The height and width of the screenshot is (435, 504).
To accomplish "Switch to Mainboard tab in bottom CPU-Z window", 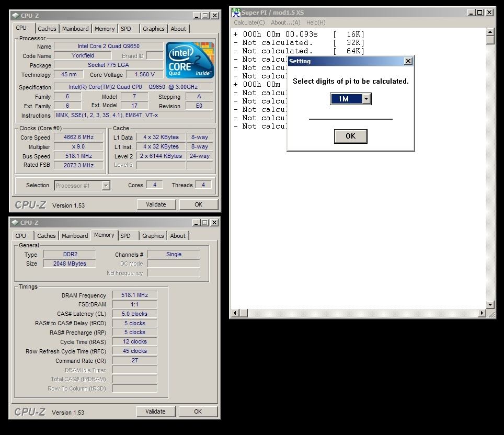I will tap(75, 236).
